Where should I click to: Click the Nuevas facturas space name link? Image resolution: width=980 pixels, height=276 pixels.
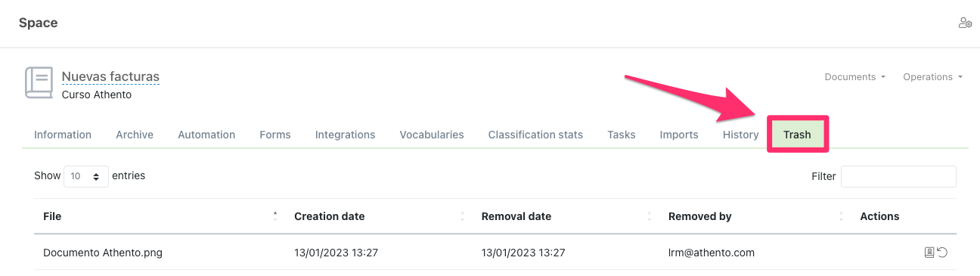tap(110, 76)
